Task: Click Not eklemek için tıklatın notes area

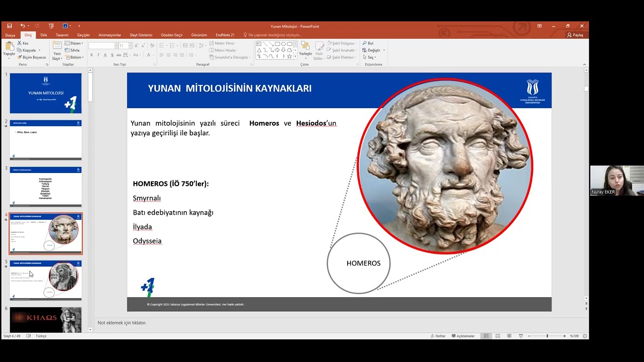Action: click(121, 323)
